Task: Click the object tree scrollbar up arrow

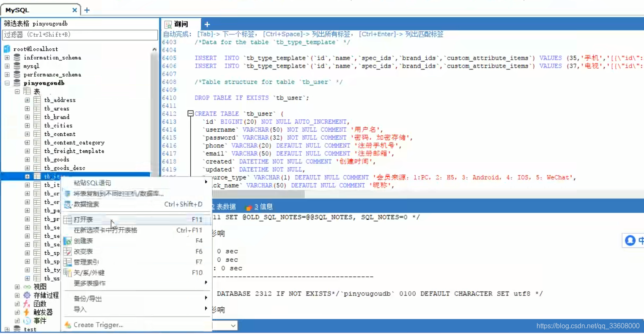Action: point(154,50)
